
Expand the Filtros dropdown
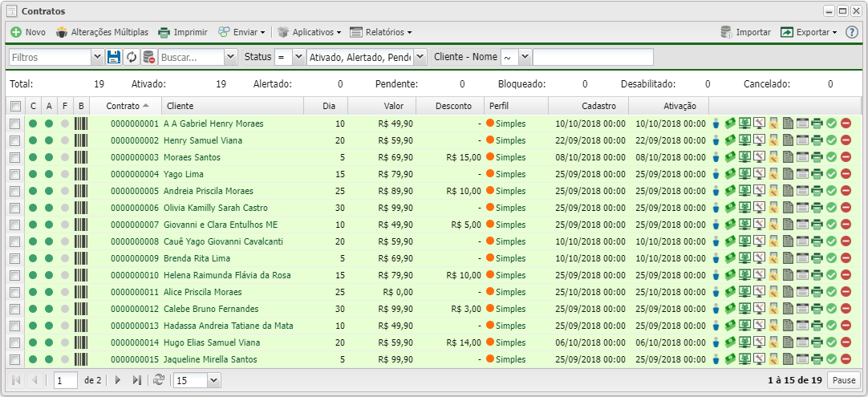(x=97, y=57)
